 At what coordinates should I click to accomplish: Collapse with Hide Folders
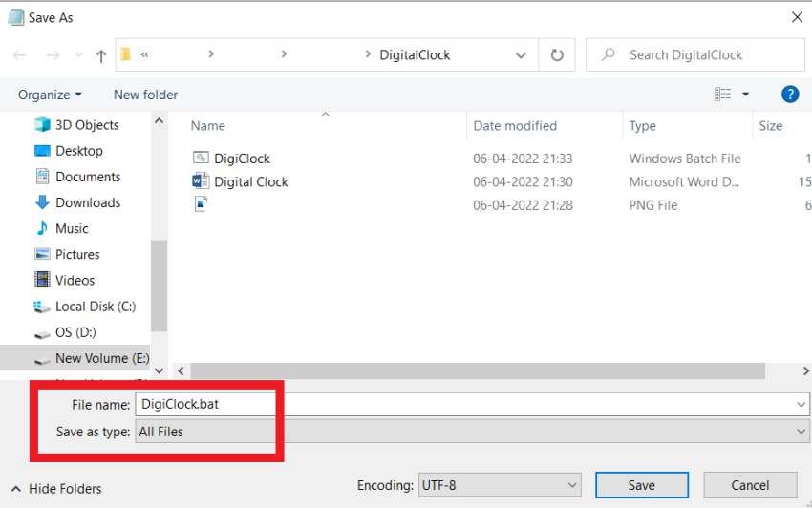[x=56, y=488]
